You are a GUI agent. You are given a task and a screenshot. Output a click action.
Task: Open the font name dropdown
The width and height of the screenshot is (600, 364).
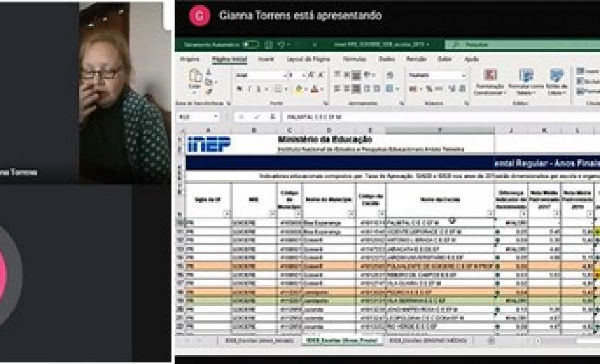[x=284, y=75]
